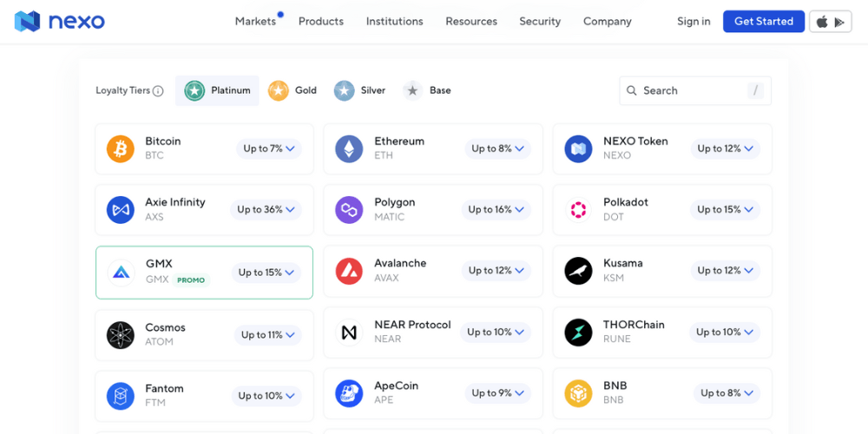
Task: Open the Markets menu
Action: point(255,22)
